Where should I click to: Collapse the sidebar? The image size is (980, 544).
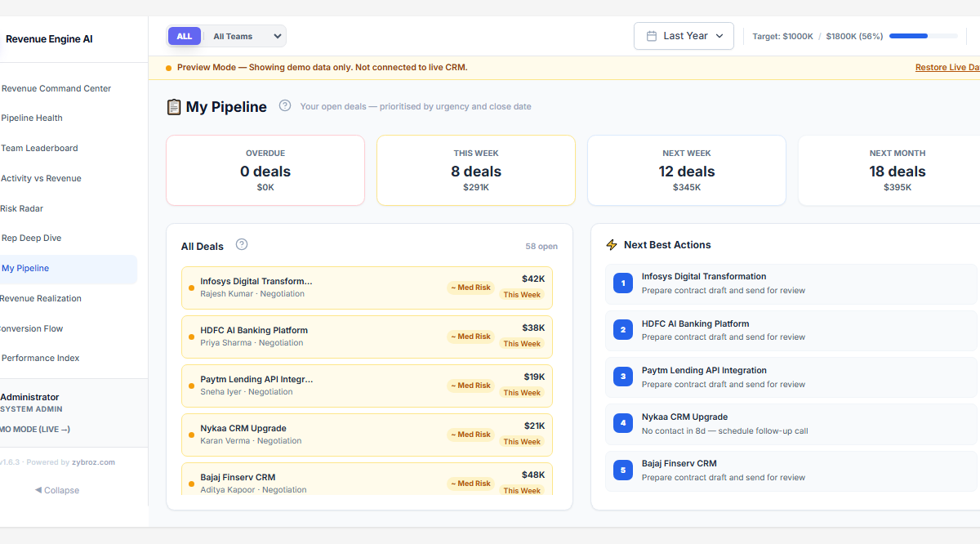(57, 490)
